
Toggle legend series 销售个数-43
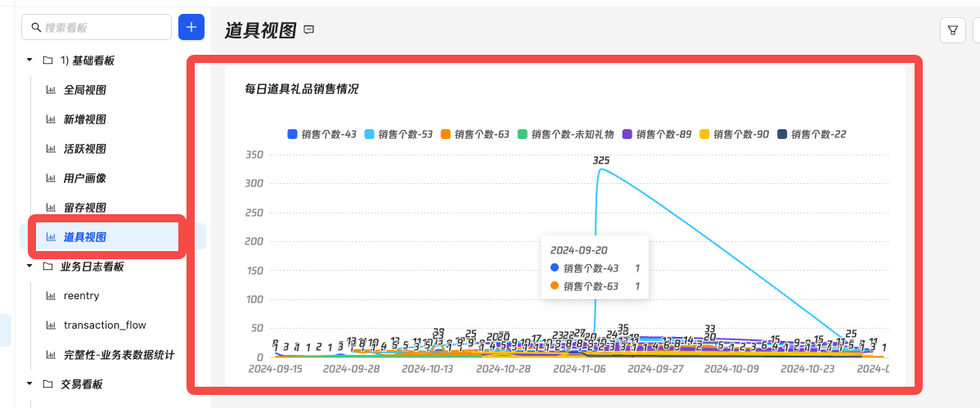(321, 134)
